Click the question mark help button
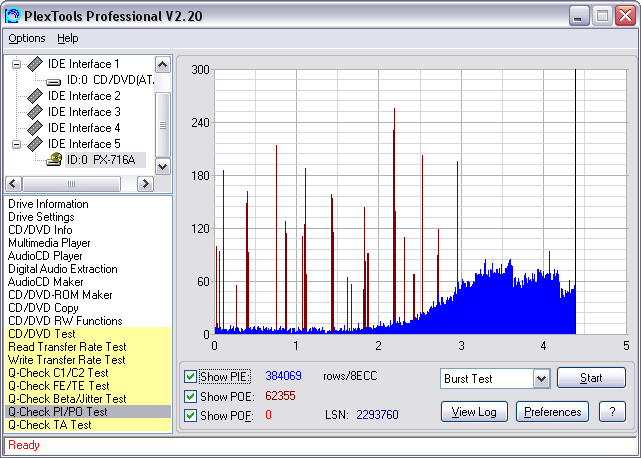The image size is (641, 458). tap(612, 412)
